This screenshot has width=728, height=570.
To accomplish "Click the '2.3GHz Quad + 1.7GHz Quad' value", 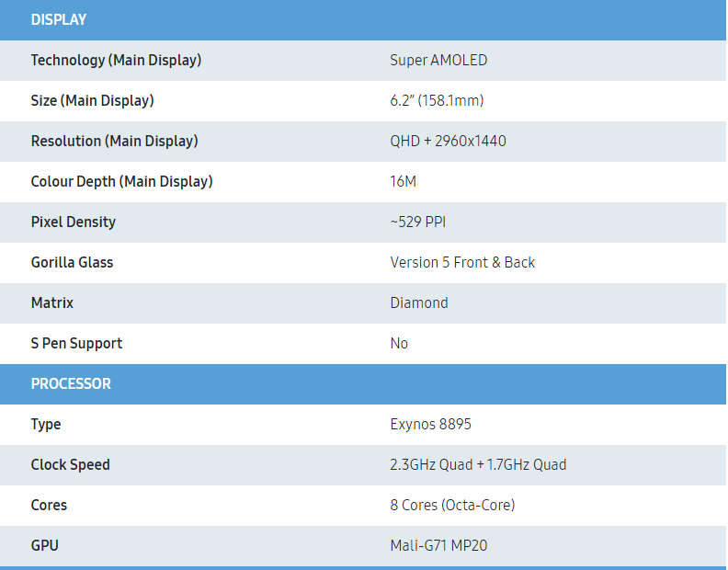I will pos(478,465).
